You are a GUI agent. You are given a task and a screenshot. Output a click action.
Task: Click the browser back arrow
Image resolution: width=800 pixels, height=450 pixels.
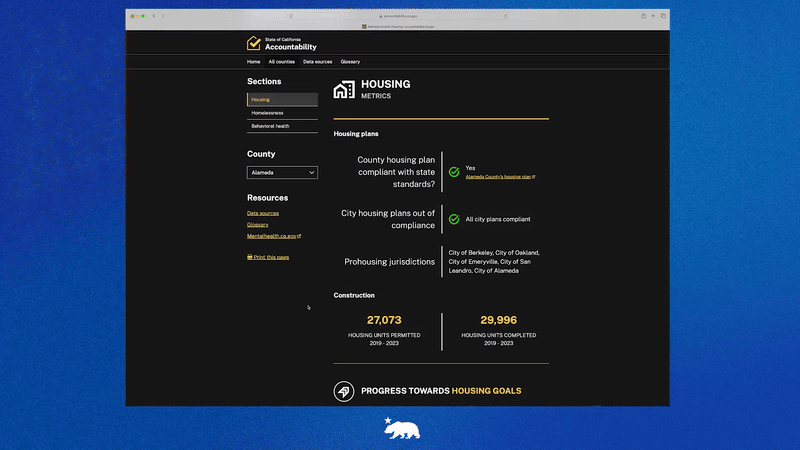[x=153, y=16]
